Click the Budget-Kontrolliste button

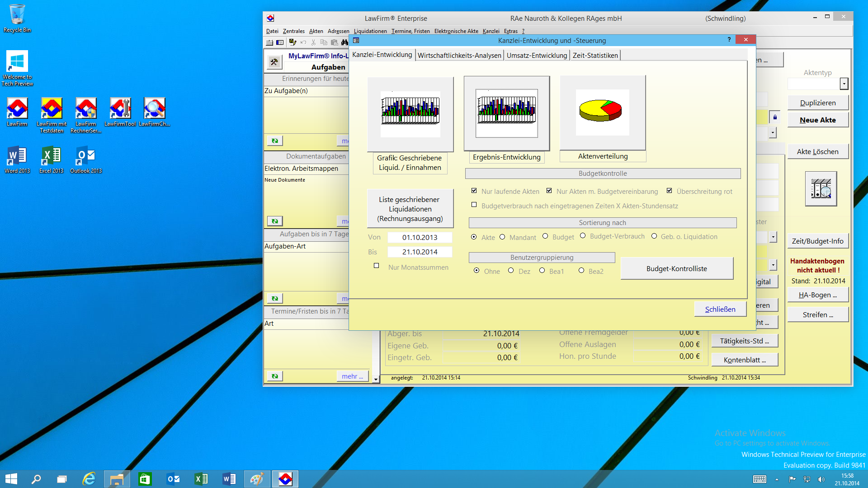676,268
